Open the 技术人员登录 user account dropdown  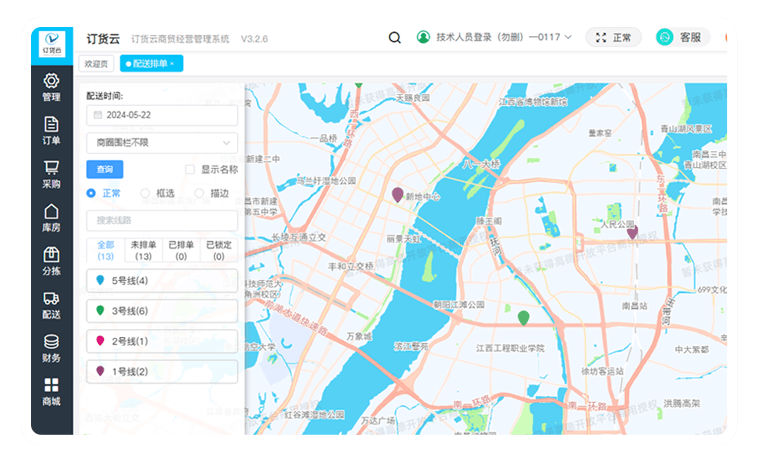(x=494, y=38)
